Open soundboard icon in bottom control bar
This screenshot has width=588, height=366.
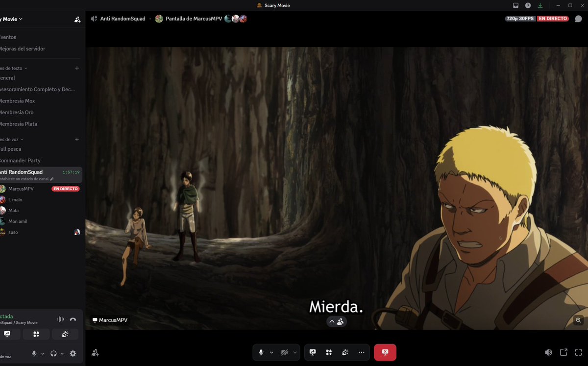pyautogui.click(x=345, y=352)
